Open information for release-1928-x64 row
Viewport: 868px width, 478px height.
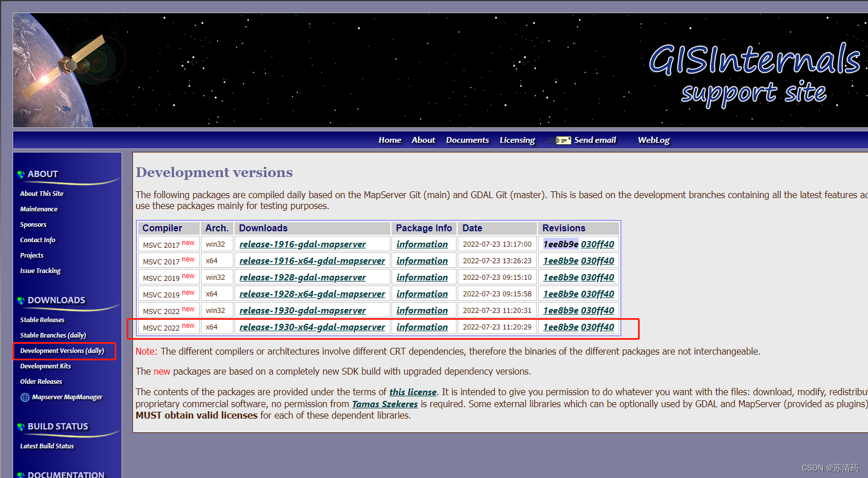(x=422, y=294)
